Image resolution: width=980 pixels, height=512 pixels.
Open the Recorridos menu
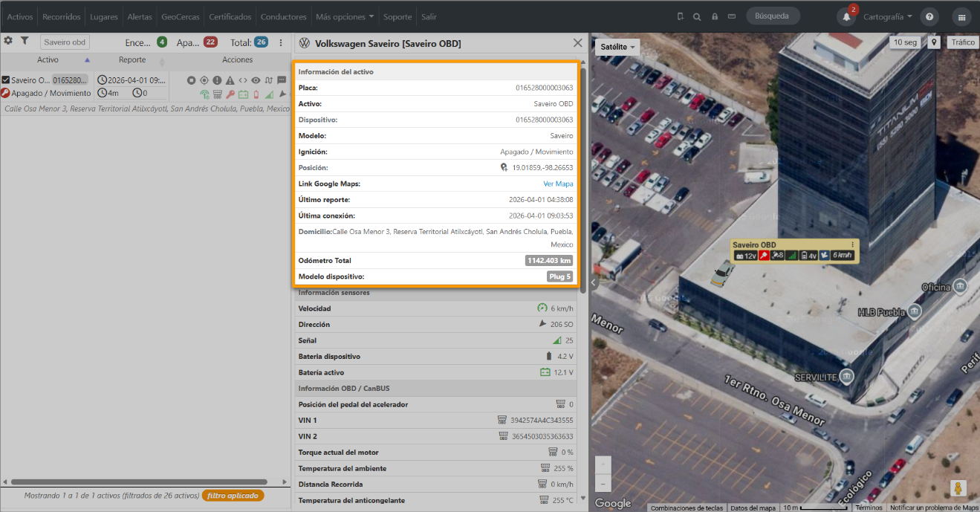pos(62,16)
